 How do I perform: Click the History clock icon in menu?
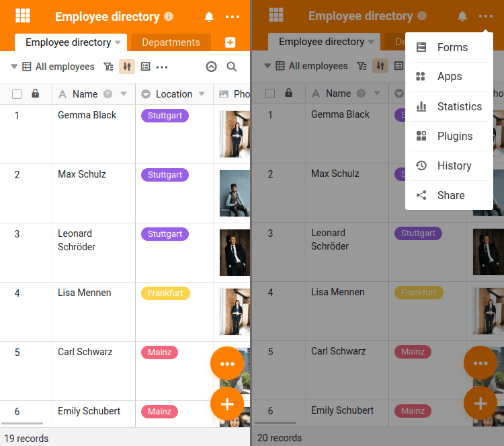(x=421, y=165)
